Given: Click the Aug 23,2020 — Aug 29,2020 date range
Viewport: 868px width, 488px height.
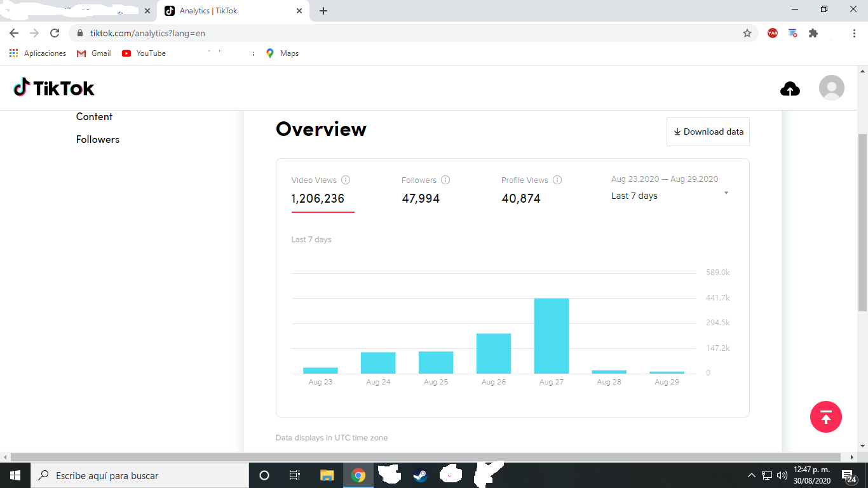Looking at the screenshot, I should pyautogui.click(x=665, y=179).
